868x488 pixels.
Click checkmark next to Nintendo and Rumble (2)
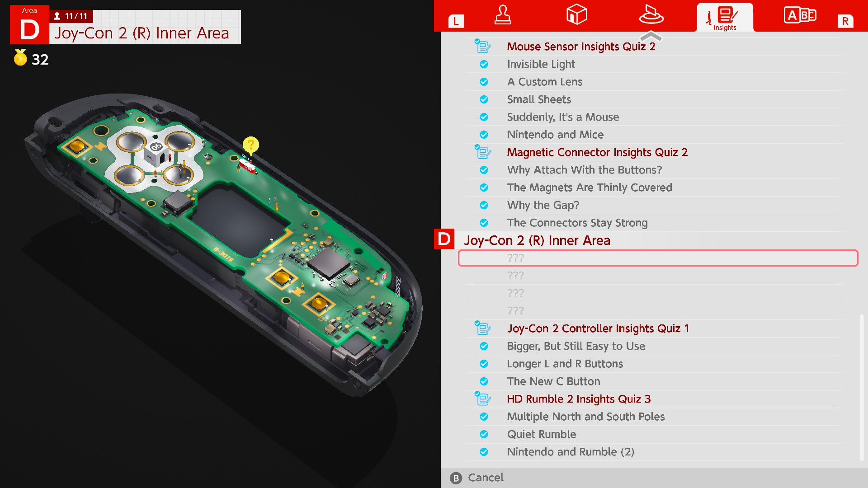coord(484,452)
